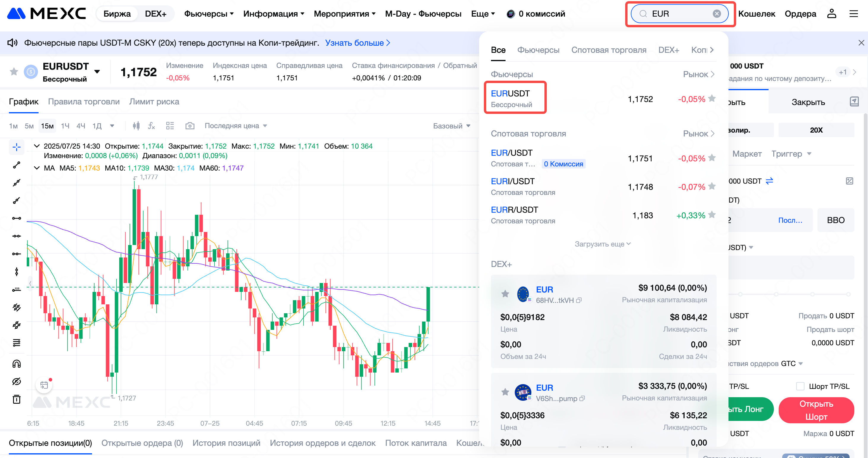Viewport: 868px width, 458px height.
Task: Click the announcement speaker icon
Action: tap(12, 43)
